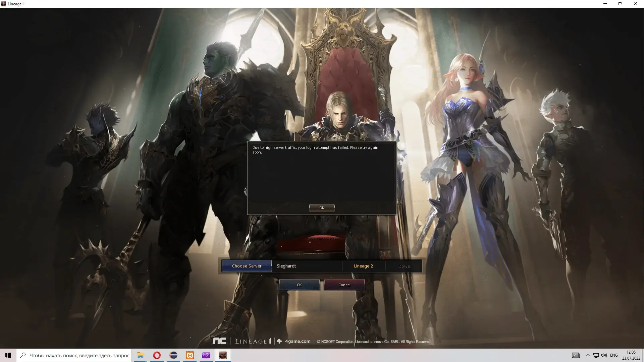
Task: Click the Windows taskbar search field
Action: (x=74, y=355)
